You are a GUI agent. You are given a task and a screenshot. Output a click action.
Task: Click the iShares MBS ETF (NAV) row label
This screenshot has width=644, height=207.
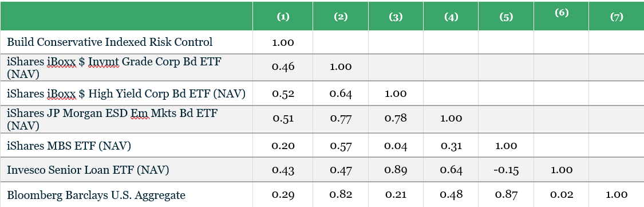pos(69,145)
